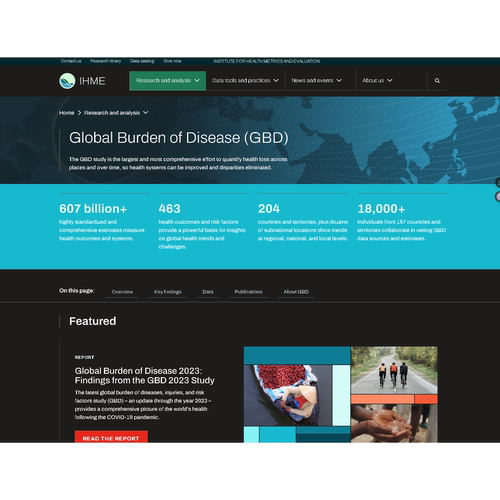
Task: Click the hands washing water photo
Action: 394,423
